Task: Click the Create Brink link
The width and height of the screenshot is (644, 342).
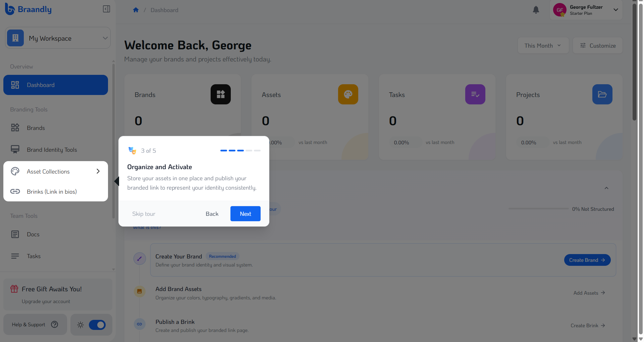Action: 588,326
